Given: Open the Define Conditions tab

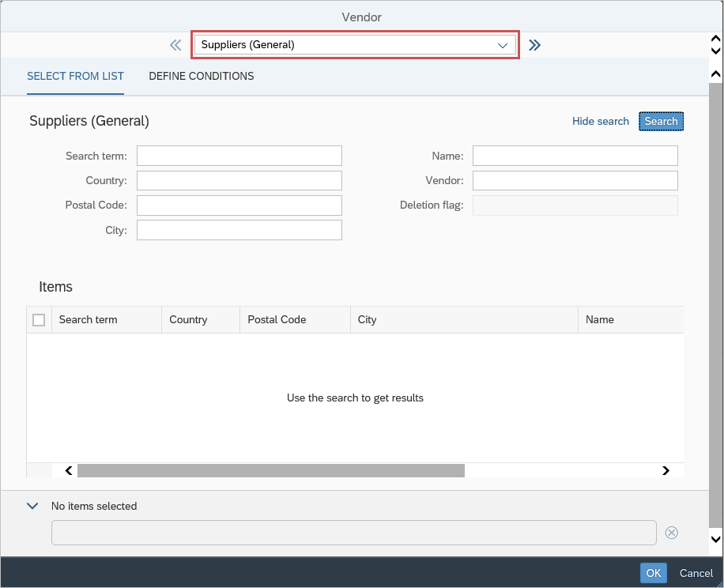Looking at the screenshot, I should click(x=202, y=77).
